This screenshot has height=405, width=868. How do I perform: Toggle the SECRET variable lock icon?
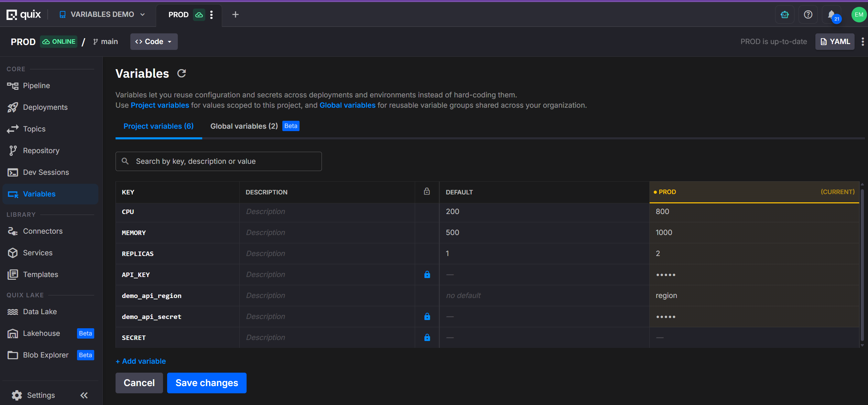(x=427, y=338)
